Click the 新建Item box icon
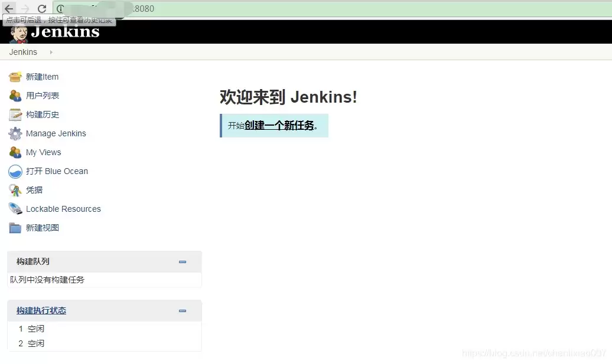This screenshot has height=364, width=612. point(15,77)
